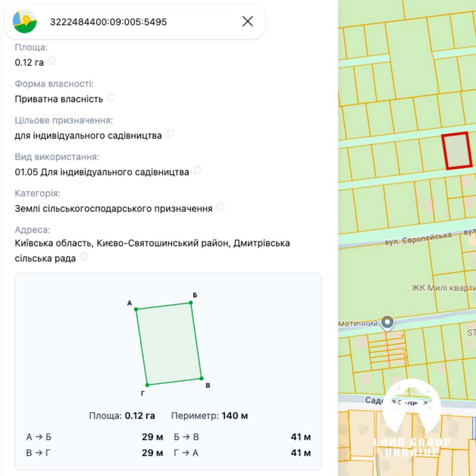Click the Периметр: 140 м text

point(209,416)
